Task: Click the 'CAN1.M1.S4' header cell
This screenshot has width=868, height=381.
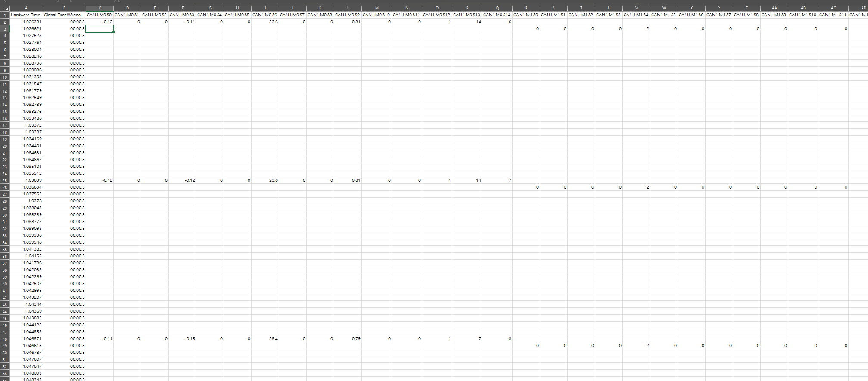Action: [637, 15]
